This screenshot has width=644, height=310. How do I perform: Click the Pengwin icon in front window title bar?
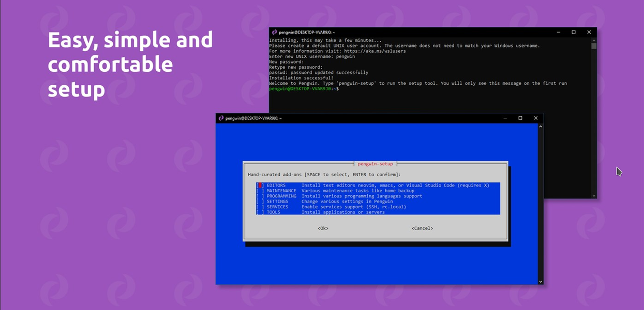click(x=221, y=118)
